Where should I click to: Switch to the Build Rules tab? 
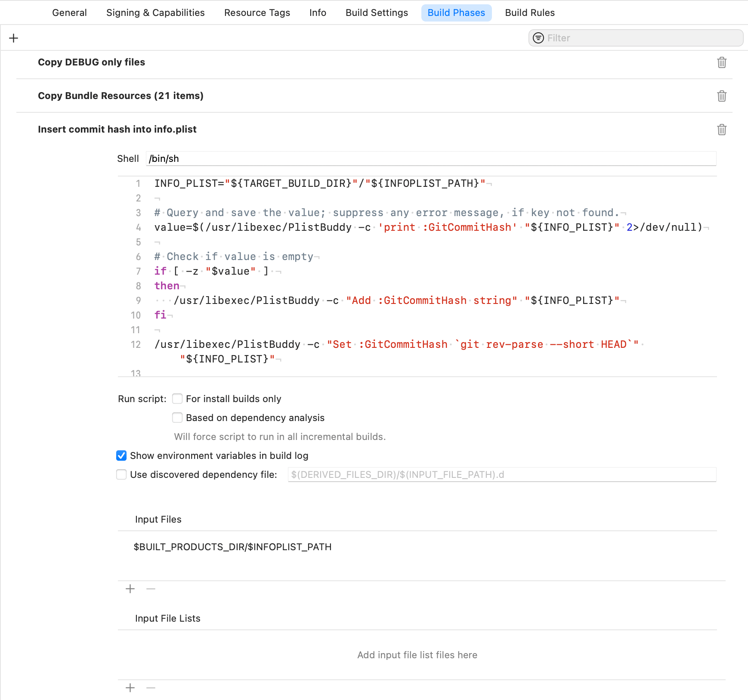tap(530, 12)
